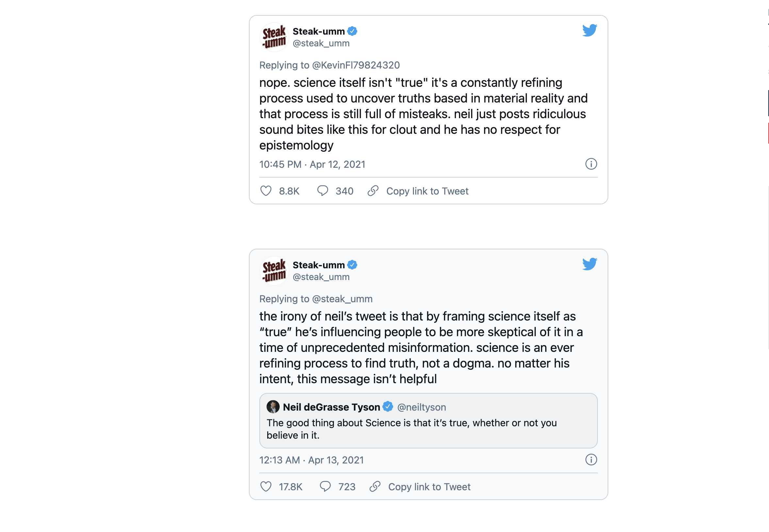Screen dimensions: 769x532
Task: Open the 12:13 AM · Apr 13, 2021 timestamp
Action: (312, 460)
